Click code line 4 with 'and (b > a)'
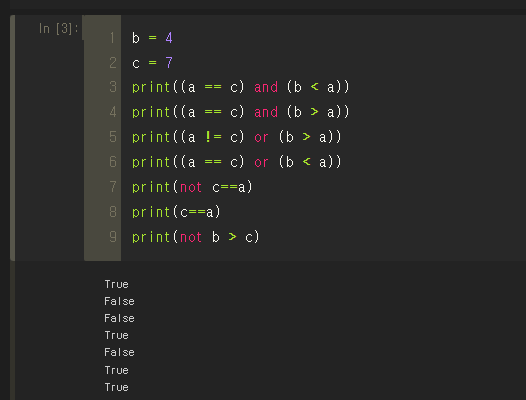The height and width of the screenshot is (400, 526). [x=241, y=112]
